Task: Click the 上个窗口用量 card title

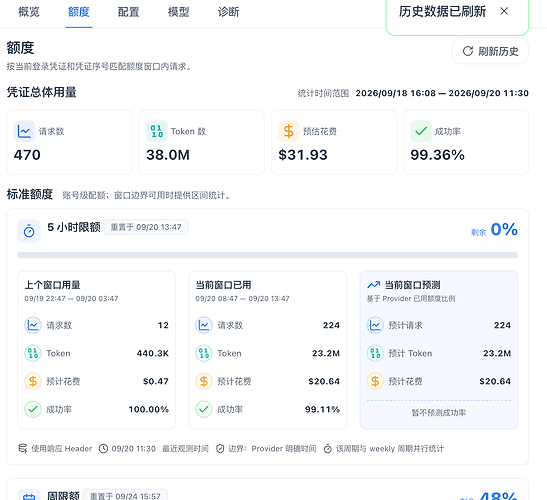Action: tap(52, 285)
